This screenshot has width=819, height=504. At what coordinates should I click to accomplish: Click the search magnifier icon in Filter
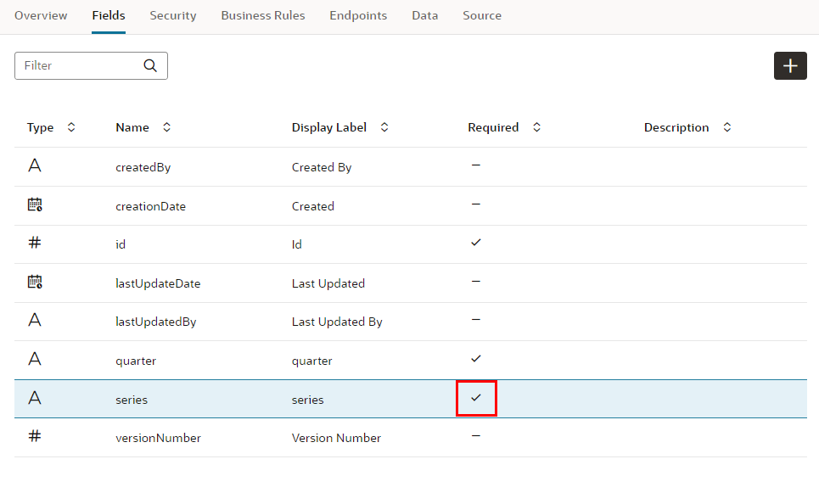coord(150,65)
